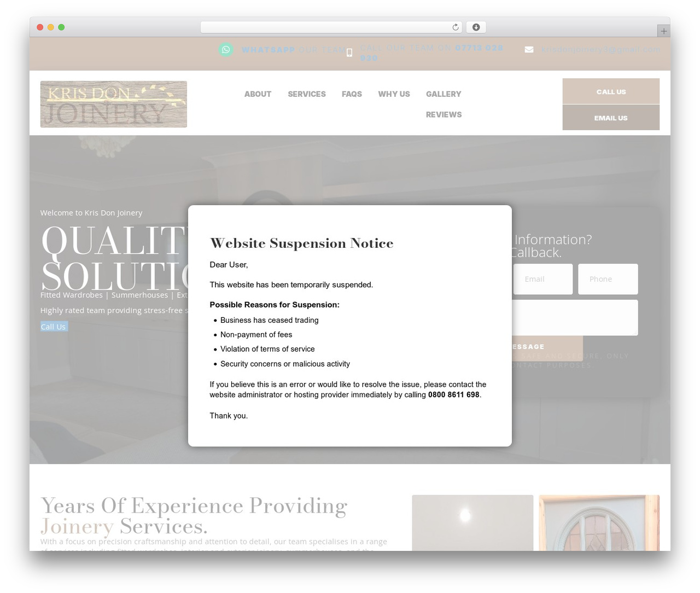The width and height of the screenshot is (700, 593).
Task: Click the Call Our Team phone number link
Action: pos(431,53)
